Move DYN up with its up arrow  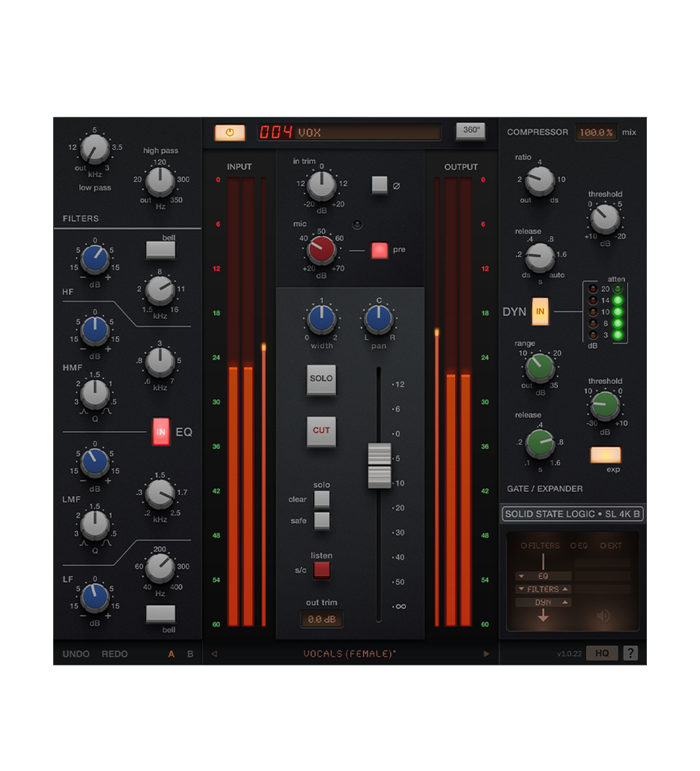click(565, 602)
